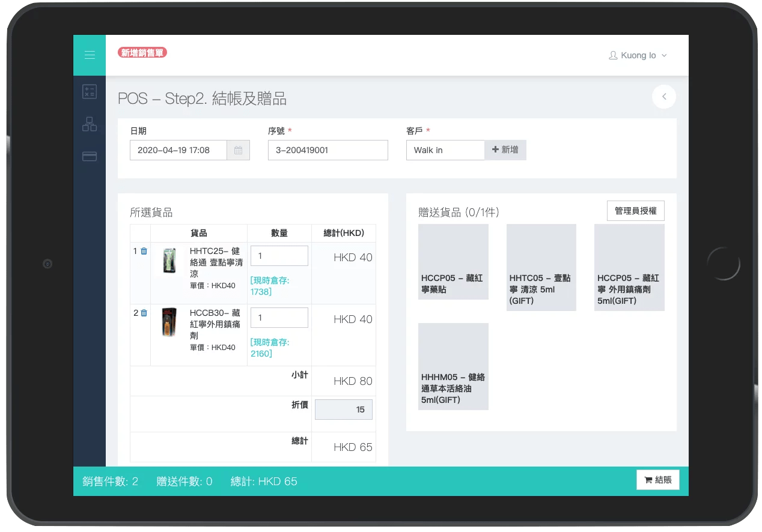762x532 pixels.
Task: Click product name HHTC25- 健絡通 壹點寧清涼
Action: point(215,262)
